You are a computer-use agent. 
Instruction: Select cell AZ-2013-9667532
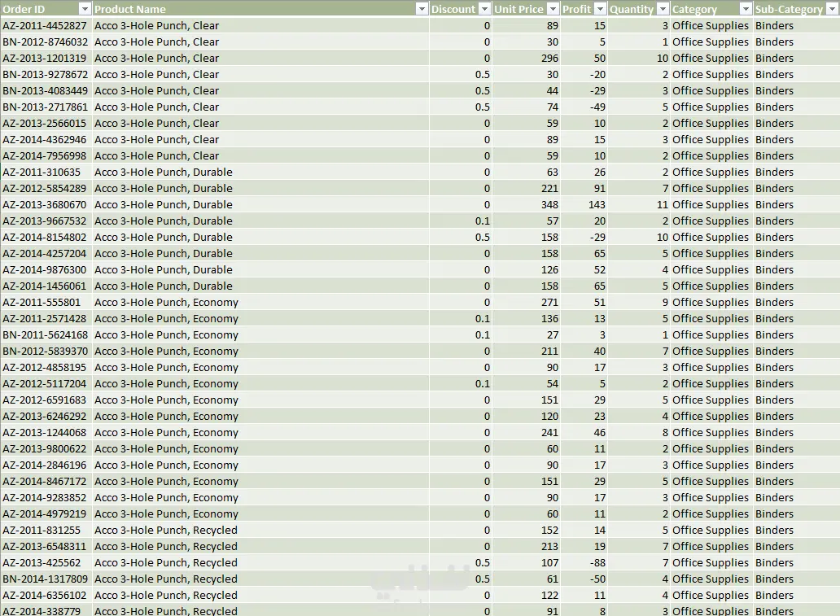(x=45, y=221)
